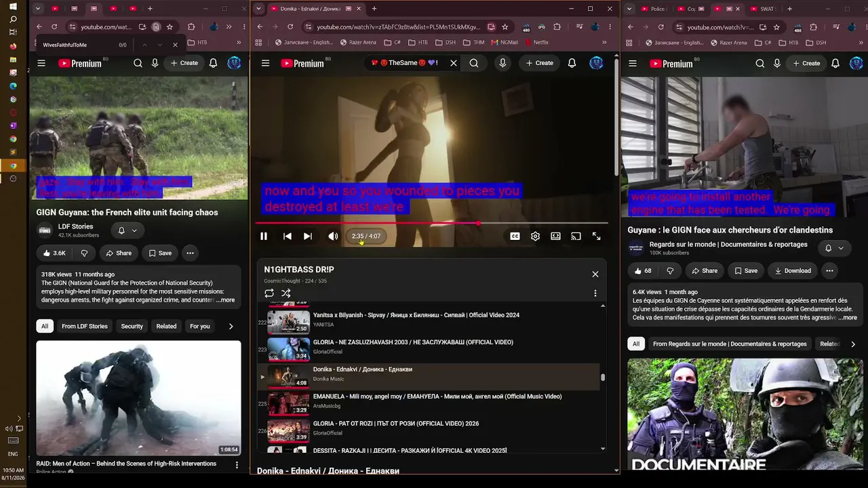This screenshot has height=488, width=868.
Task: Play GLORIA - NE ZASLUZHAVASH 2003 playlist item
Action: (429, 349)
